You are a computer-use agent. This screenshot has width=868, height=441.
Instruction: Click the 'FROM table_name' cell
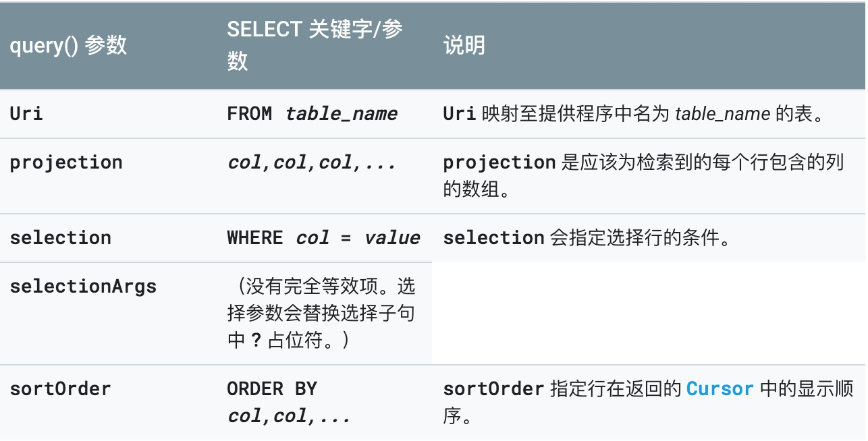coord(312,113)
